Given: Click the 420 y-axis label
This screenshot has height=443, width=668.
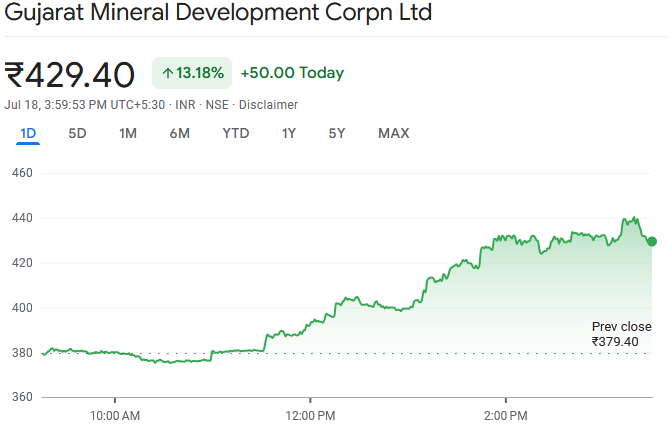Looking at the screenshot, I should pos(22,263).
